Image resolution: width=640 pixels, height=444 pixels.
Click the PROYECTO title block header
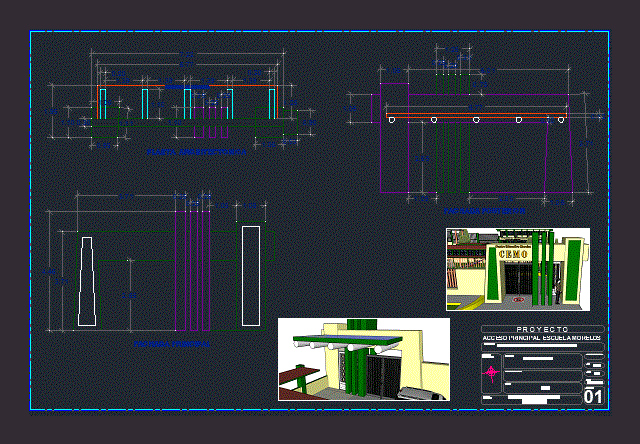542,329
